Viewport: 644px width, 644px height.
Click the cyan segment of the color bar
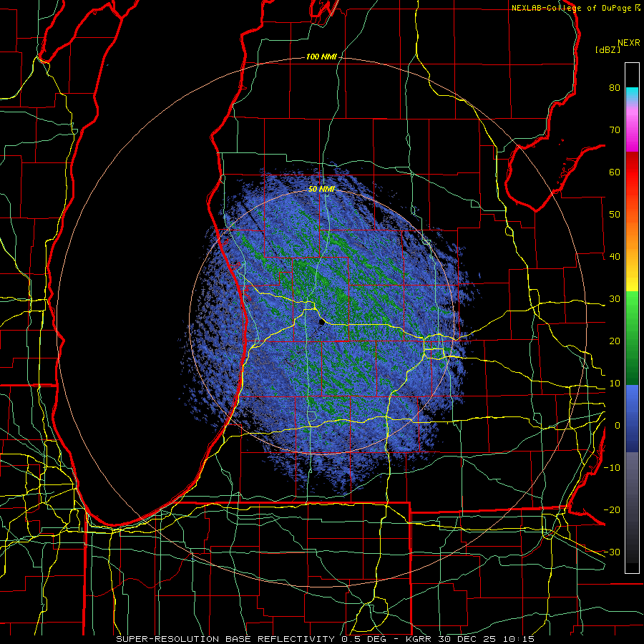[632, 94]
